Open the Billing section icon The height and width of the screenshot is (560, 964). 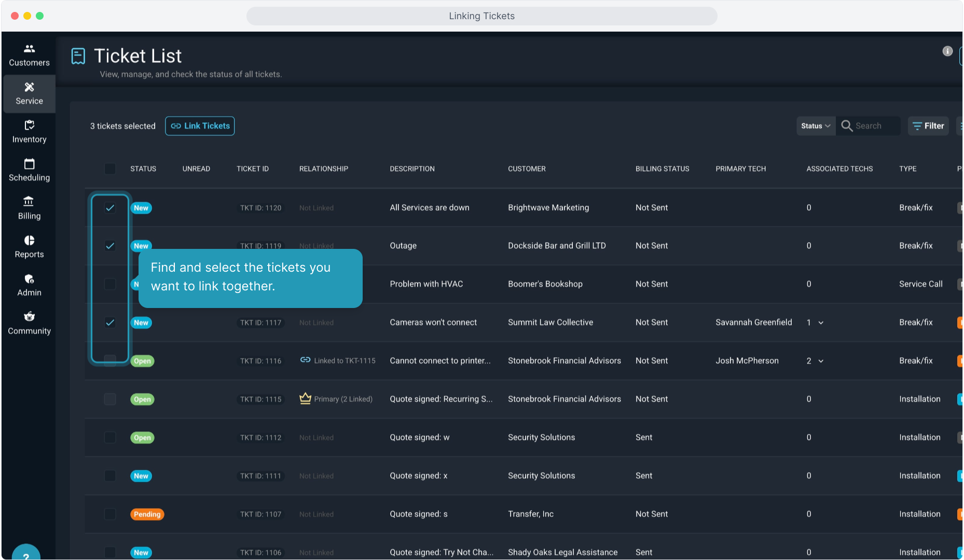tap(29, 202)
